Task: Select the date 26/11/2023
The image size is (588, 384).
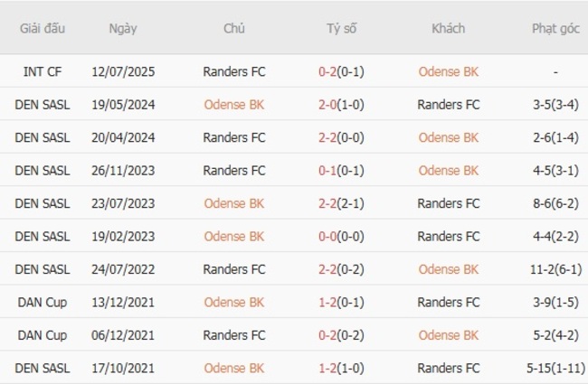Action: click(x=123, y=171)
